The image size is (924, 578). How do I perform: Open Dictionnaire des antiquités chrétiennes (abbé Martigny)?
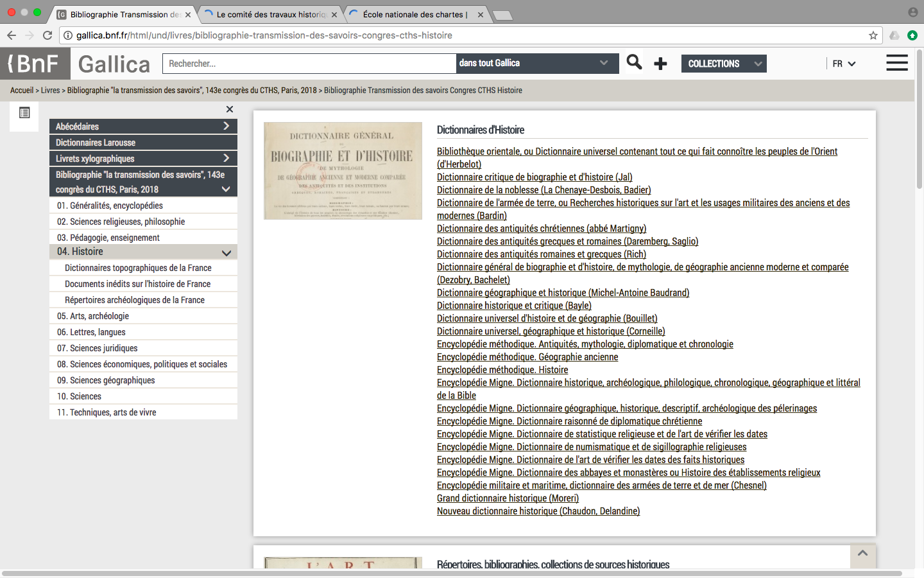tap(542, 229)
